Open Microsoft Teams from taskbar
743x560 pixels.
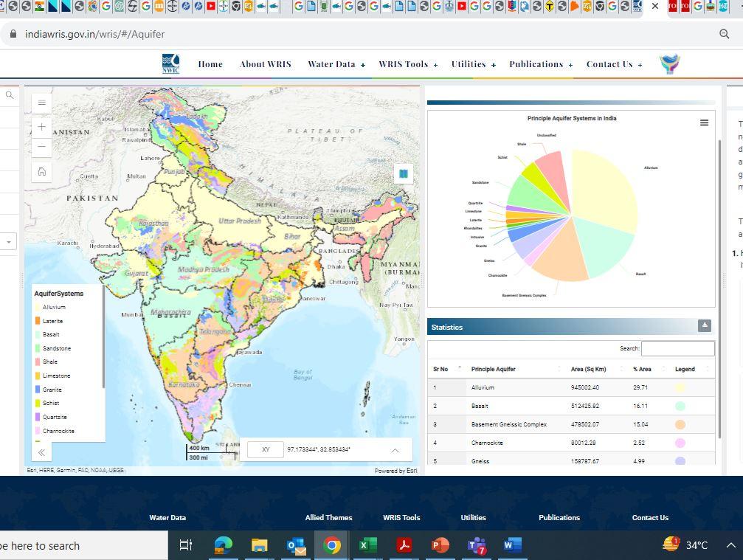(477, 545)
